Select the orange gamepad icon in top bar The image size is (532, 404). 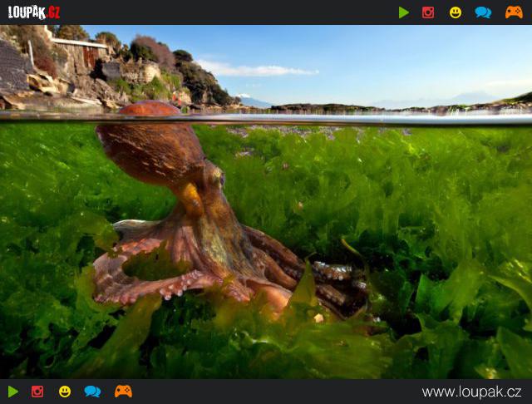[x=514, y=12]
